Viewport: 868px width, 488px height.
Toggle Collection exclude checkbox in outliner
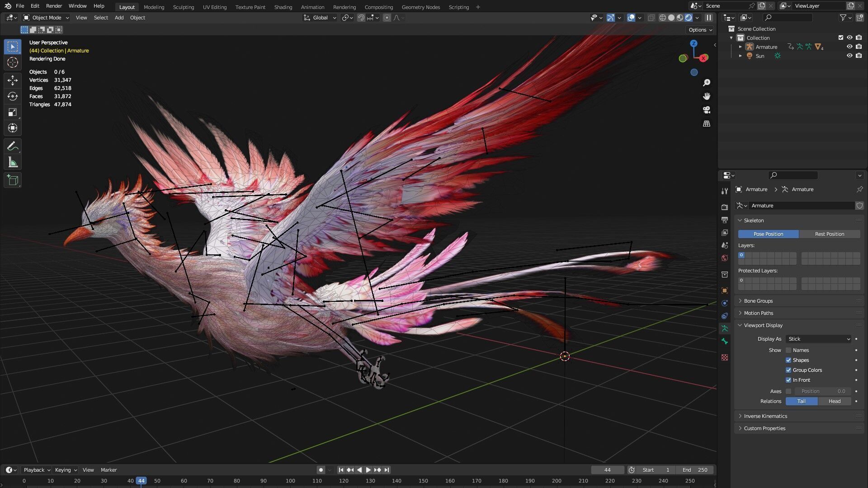pos(841,38)
